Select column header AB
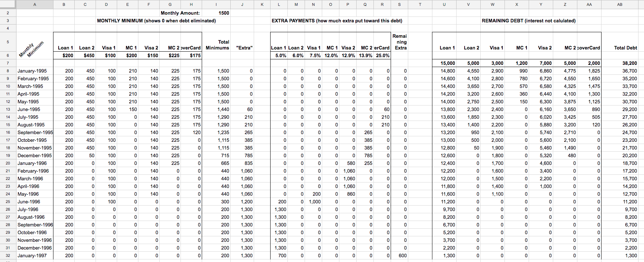 pyautogui.click(x=620, y=4)
